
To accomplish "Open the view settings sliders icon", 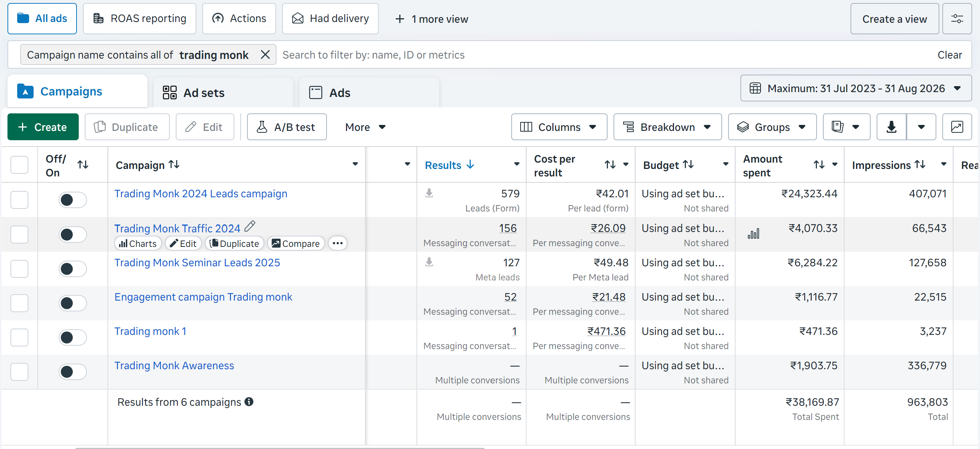I will (957, 19).
